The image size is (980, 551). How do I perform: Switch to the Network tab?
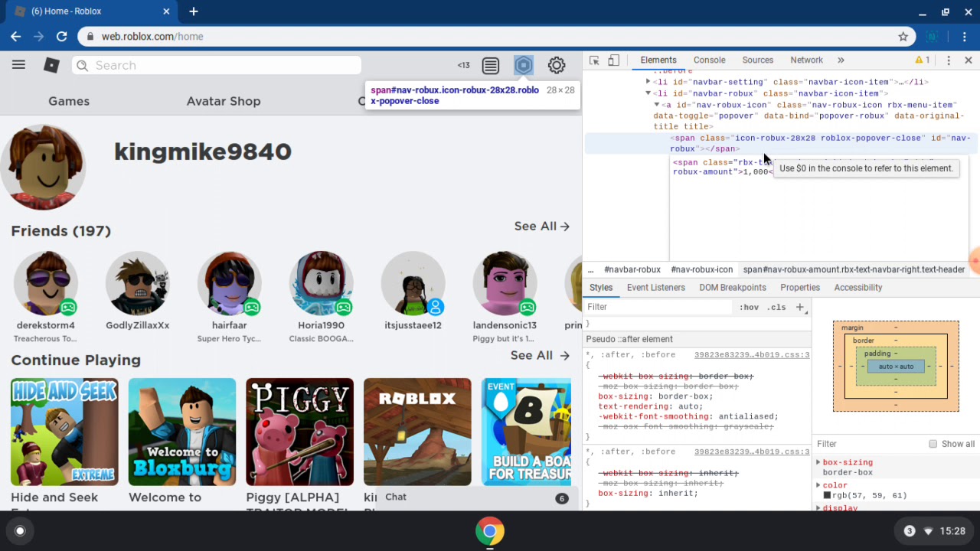pos(806,60)
